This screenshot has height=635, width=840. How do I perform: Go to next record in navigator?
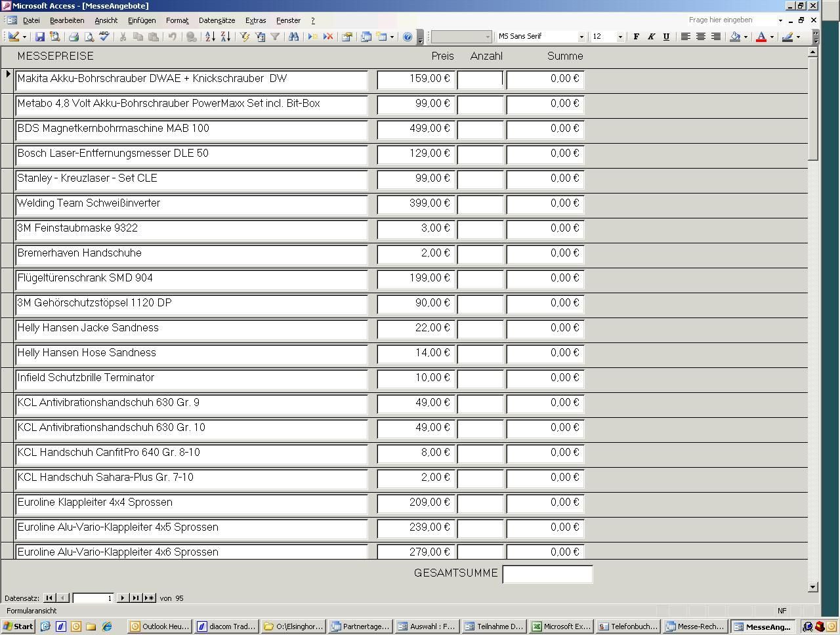(x=122, y=598)
